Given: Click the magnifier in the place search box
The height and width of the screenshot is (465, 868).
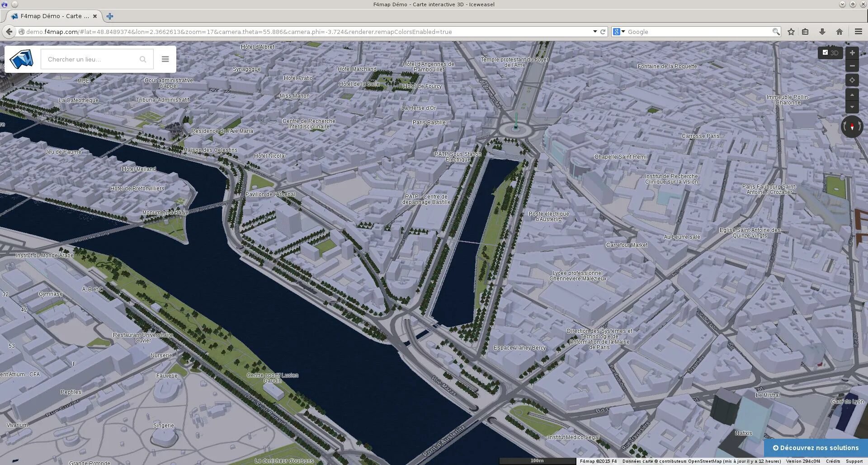Looking at the screenshot, I should pos(143,59).
